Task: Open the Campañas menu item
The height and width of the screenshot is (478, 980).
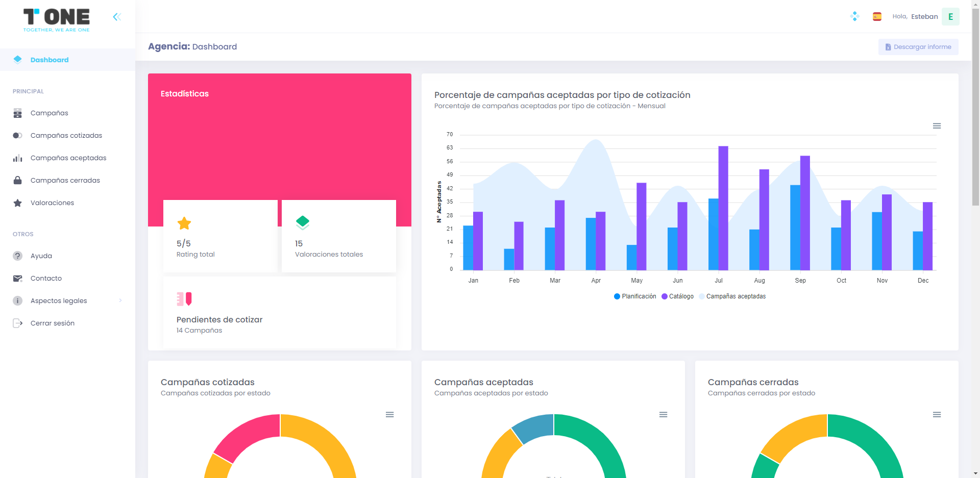Action: coord(67,113)
